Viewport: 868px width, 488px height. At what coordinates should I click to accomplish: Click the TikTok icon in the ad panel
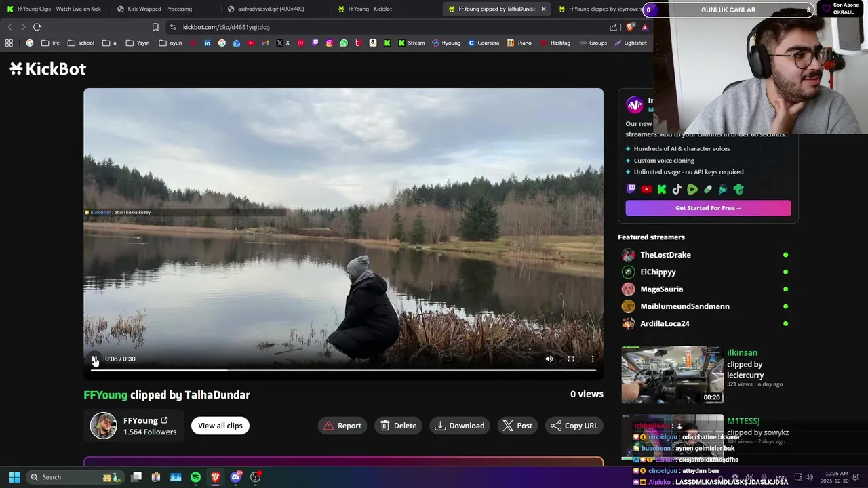pyautogui.click(x=677, y=190)
